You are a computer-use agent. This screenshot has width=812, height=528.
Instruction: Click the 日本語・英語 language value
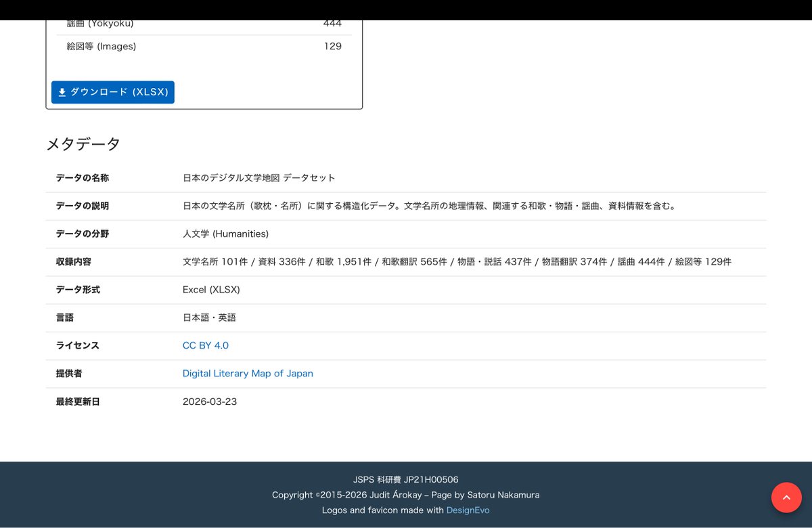(x=210, y=317)
